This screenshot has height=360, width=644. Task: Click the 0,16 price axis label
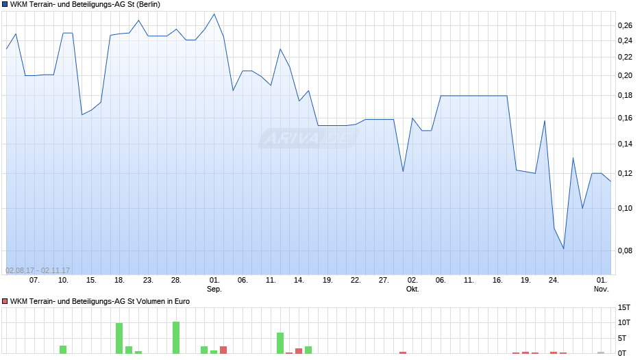[625, 118]
